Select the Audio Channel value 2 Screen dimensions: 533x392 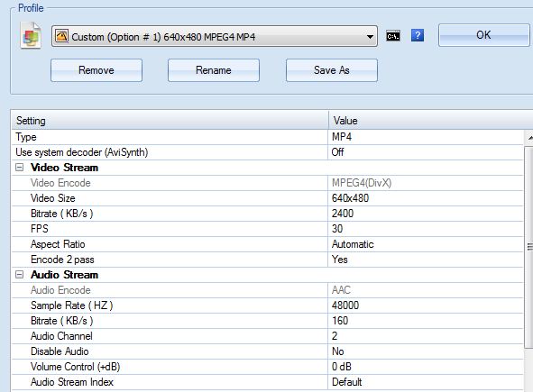click(335, 336)
